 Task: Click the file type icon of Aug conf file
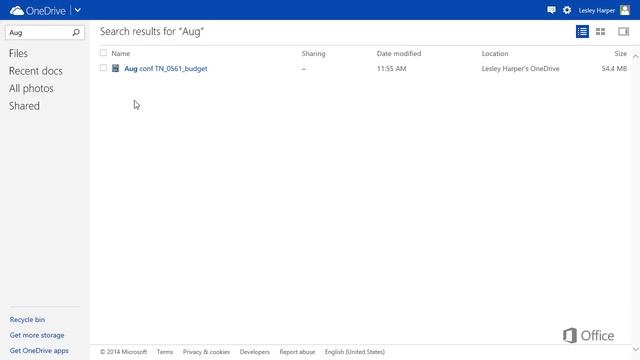click(116, 68)
